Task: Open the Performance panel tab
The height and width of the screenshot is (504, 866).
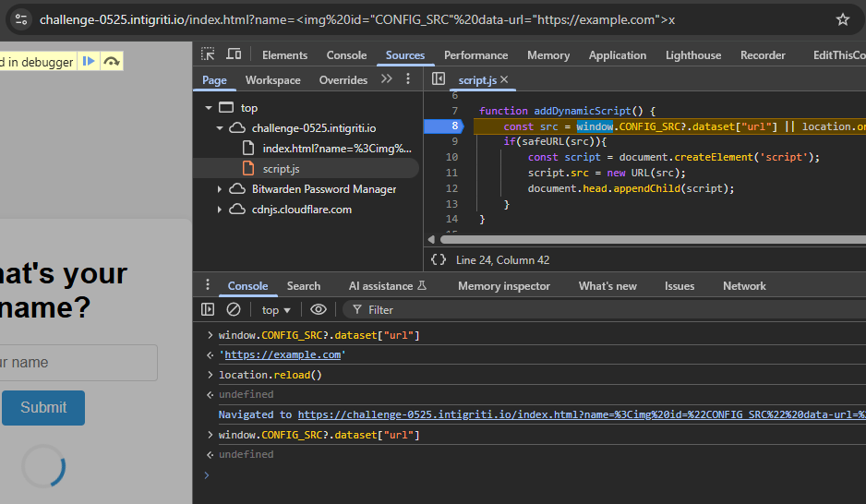Action: click(x=475, y=55)
